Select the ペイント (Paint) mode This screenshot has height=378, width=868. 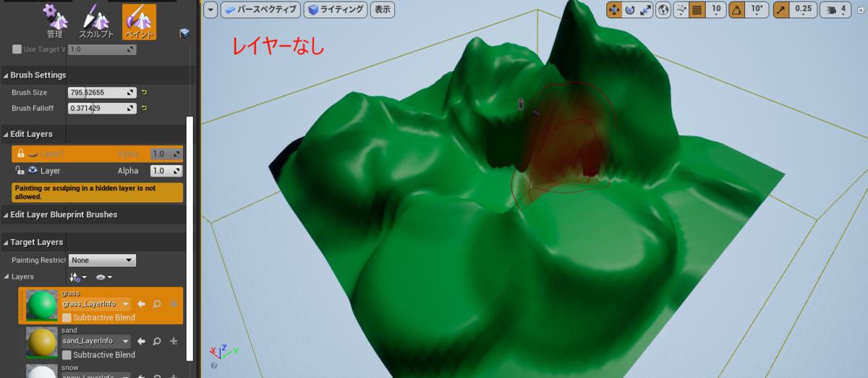tap(139, 21)
